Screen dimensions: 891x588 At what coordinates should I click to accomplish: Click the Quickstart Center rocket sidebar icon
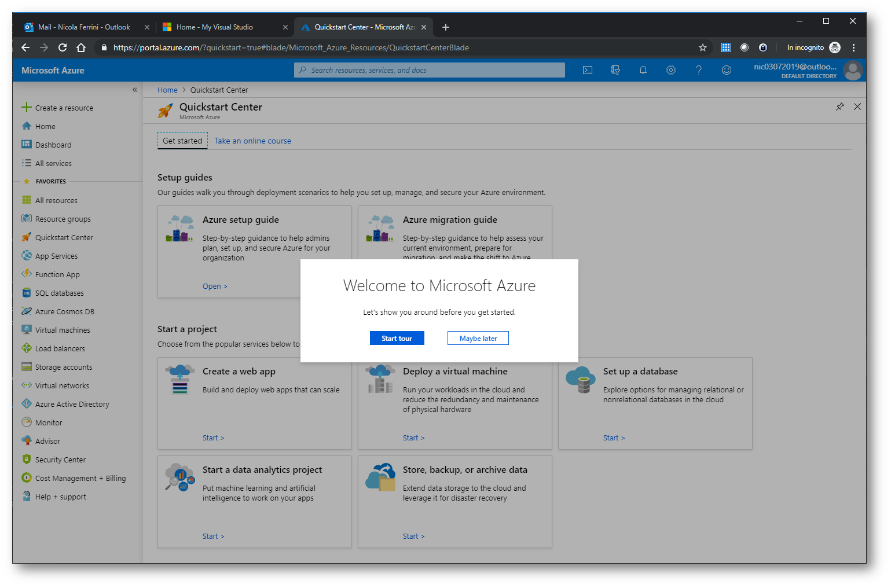click(x=27, y=237)
